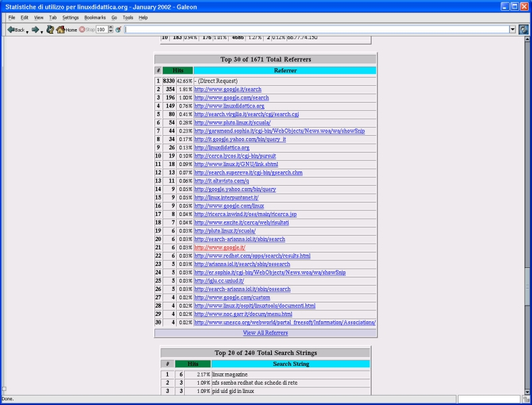Open the linuxtools documenti.html link

(x=255, y=306)
